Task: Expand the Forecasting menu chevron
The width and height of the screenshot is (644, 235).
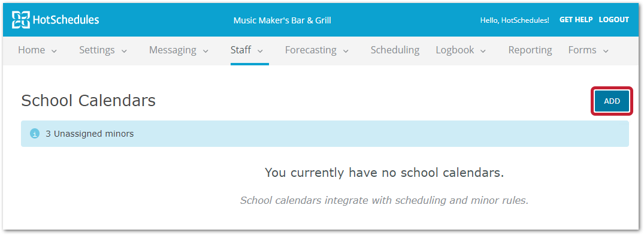Action: 346,51
